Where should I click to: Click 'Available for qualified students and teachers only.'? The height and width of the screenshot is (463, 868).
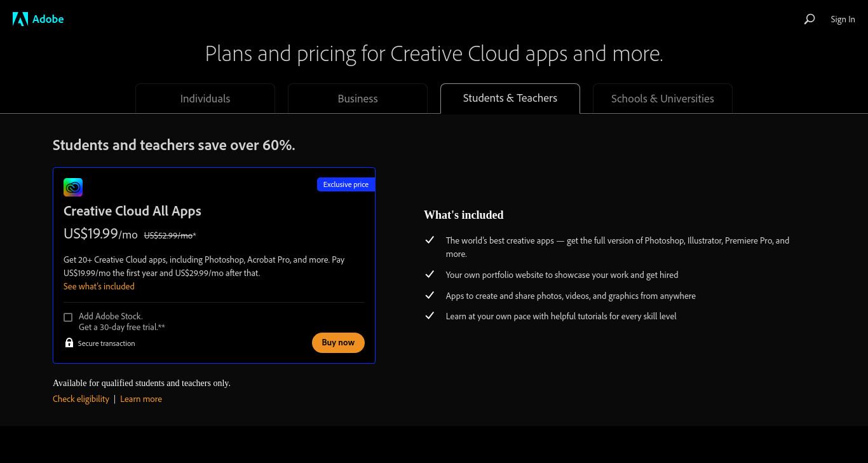[x=142, y=383]
